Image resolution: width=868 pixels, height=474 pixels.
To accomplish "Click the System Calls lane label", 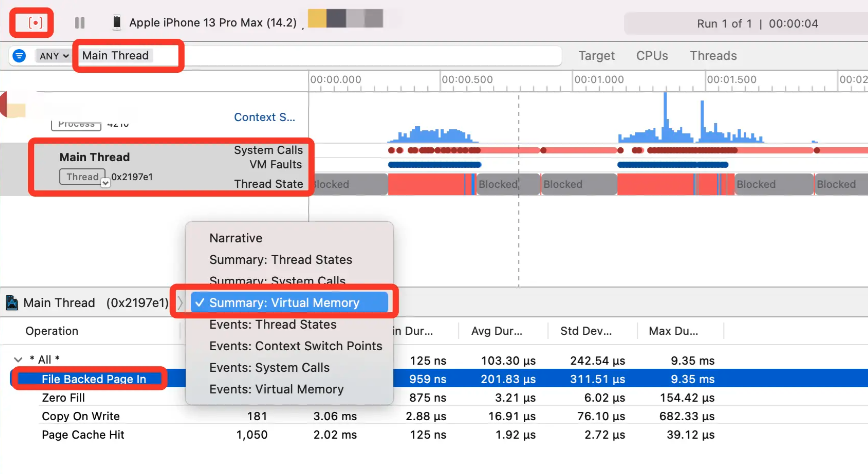I will (268, 150).
